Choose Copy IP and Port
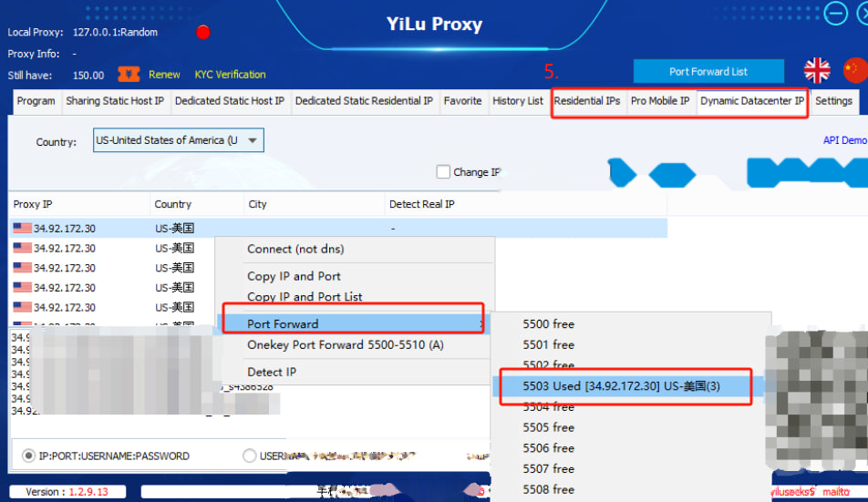Screen dimensions: 868x502 click(294, 276)
